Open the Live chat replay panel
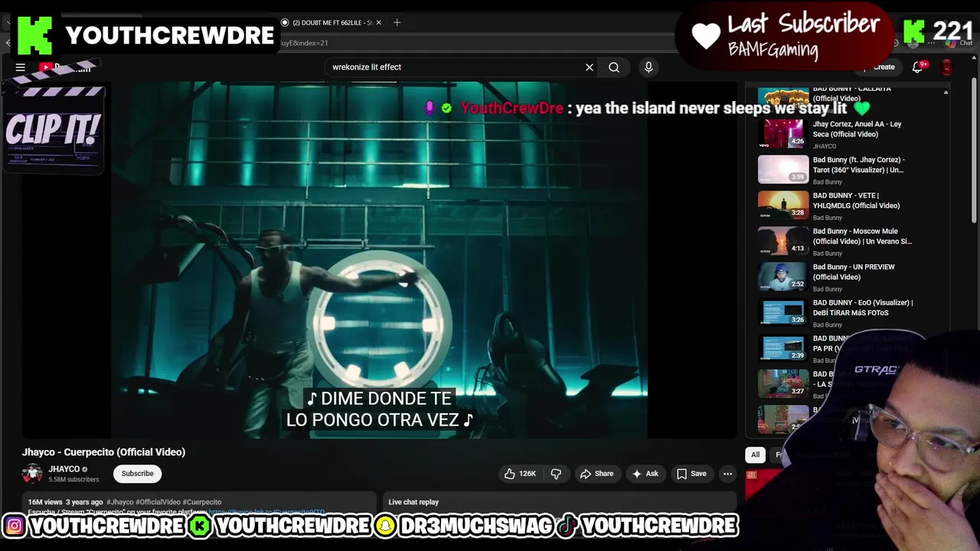The image size is (980, 551). (x=559, y=502)
